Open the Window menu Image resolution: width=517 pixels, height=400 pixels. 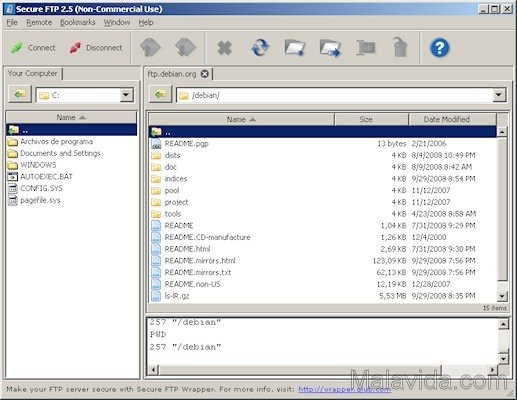117,23
